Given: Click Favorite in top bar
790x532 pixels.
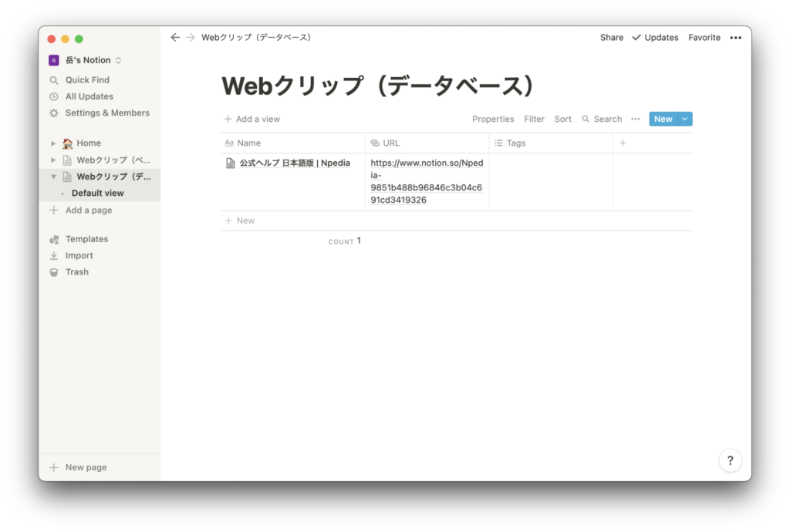Looking at the screenshot, I should (x=704, y=38).
